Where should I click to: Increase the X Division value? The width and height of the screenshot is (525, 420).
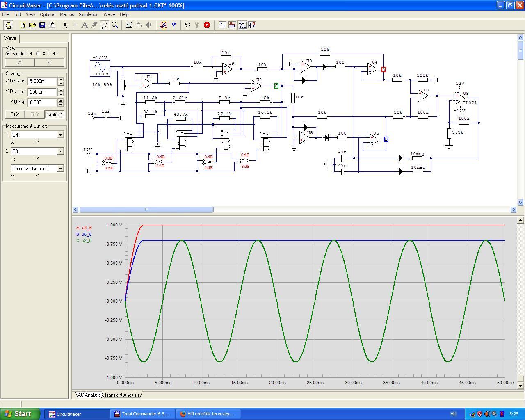pos(61,80)
